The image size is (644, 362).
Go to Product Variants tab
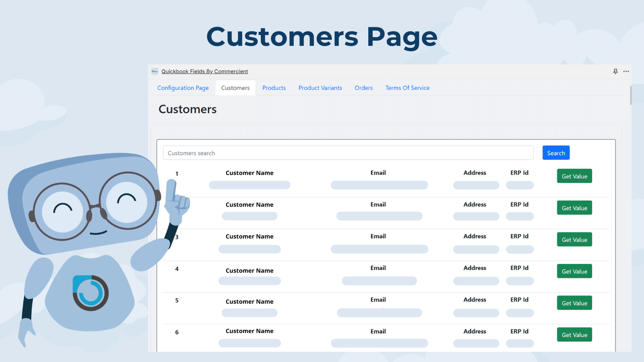[320, 88]
